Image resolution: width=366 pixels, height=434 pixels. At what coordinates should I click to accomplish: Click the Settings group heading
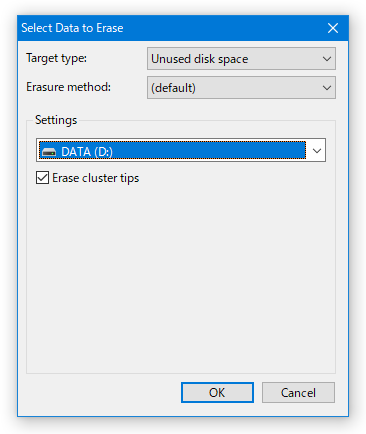(x=56, y=120)
